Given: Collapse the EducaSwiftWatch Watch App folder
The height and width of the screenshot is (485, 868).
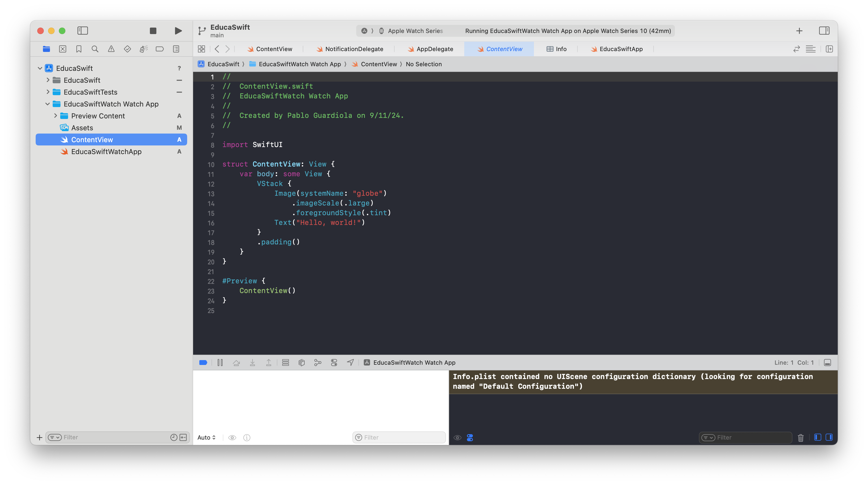Looking at the screenshot, I should click(48, 104).
